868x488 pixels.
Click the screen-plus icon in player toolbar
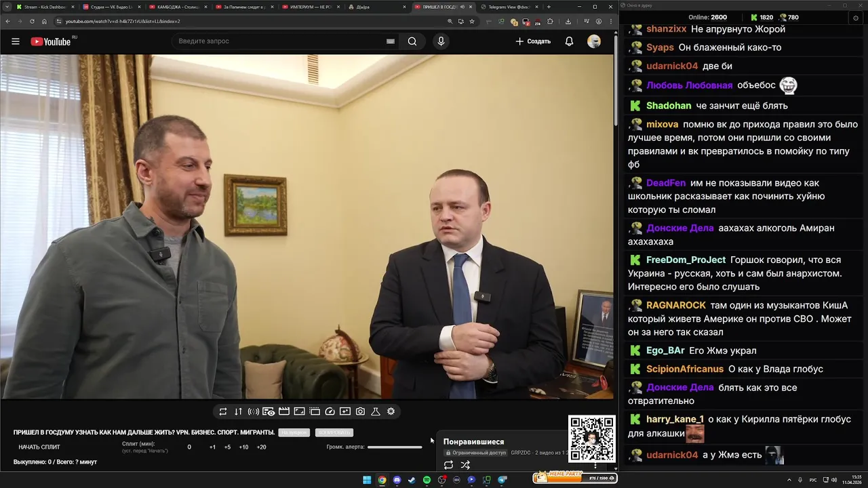tap(345, 411)
